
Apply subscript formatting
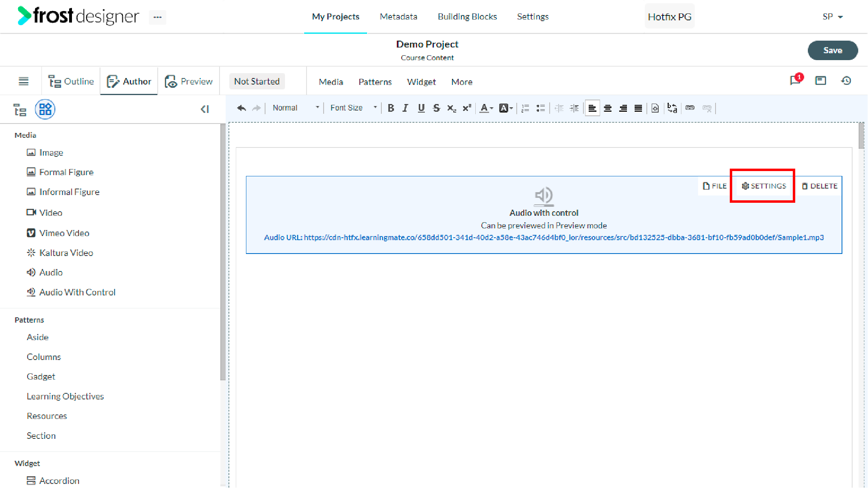[451, 108]
